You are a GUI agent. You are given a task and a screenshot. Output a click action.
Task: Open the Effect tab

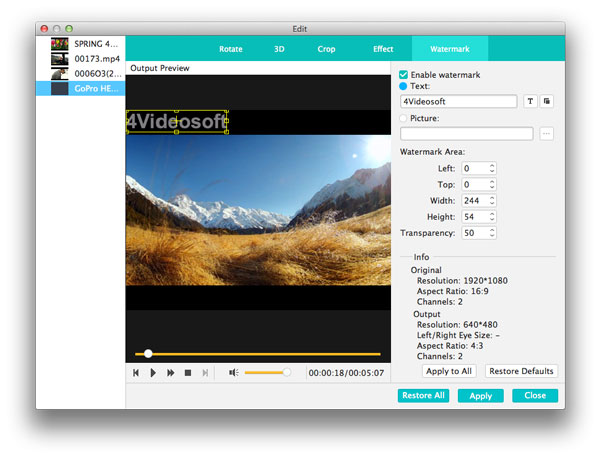click(x=383, y=49)
